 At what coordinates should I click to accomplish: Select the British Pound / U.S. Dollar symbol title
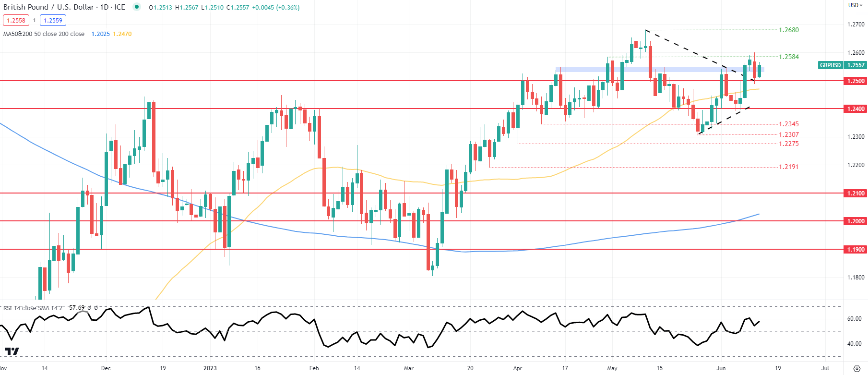(64, 7)
